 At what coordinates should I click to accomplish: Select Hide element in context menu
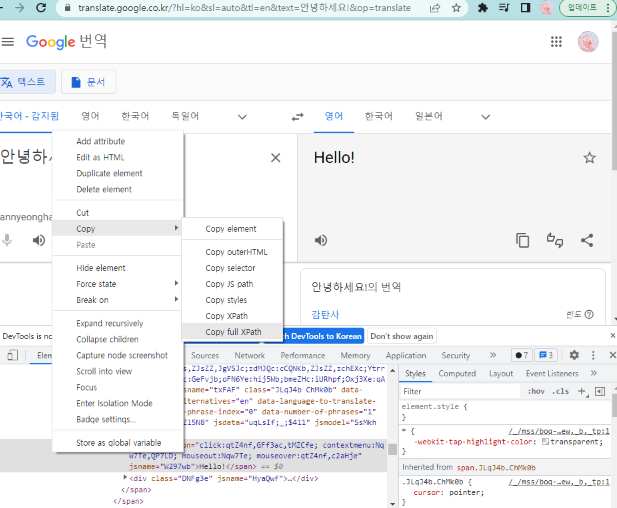click(118, 268)
